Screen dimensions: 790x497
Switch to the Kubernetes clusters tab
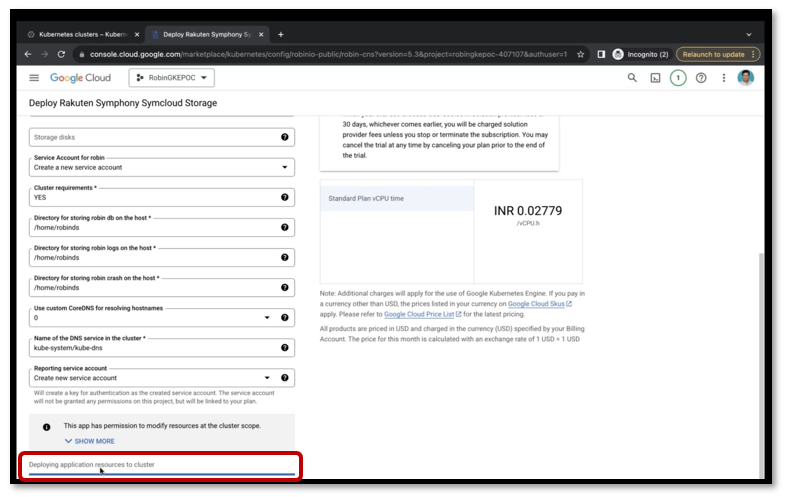[x=83, y=34]
